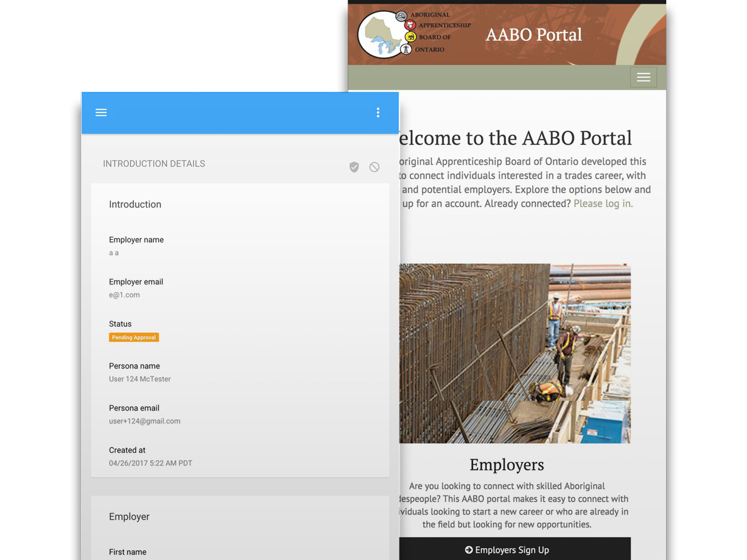Click the "Persona name" label
The width and height of the screenshot is (747, 560).
(134, 366)
